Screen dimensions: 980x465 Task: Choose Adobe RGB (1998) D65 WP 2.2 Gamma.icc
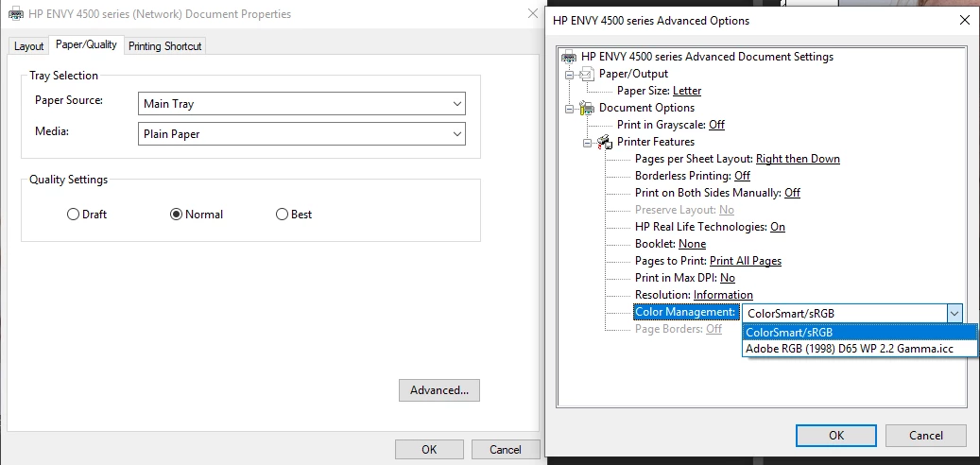pyautogui.click(x=859, y=349)
